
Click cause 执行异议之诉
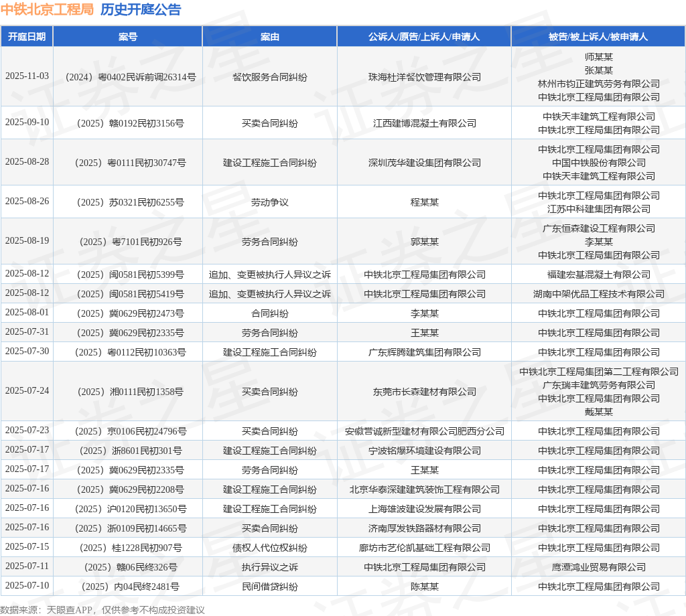tap(269, 567)
